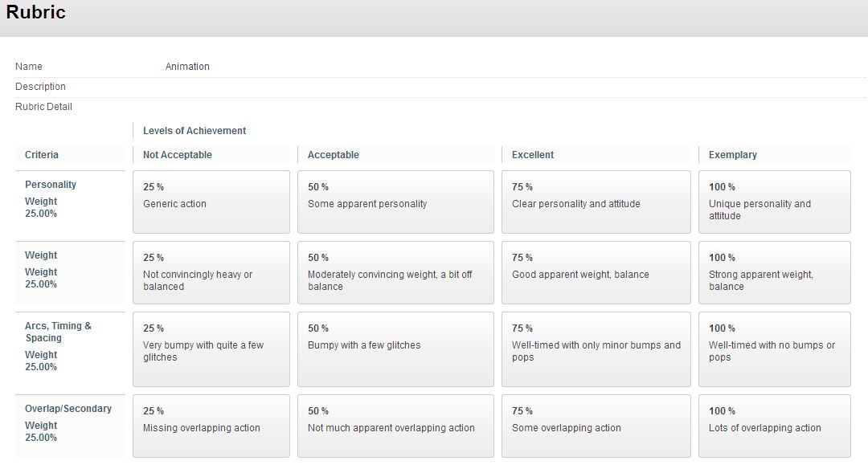
Task: Click the Animation rubric name
Action: (187, 67)
